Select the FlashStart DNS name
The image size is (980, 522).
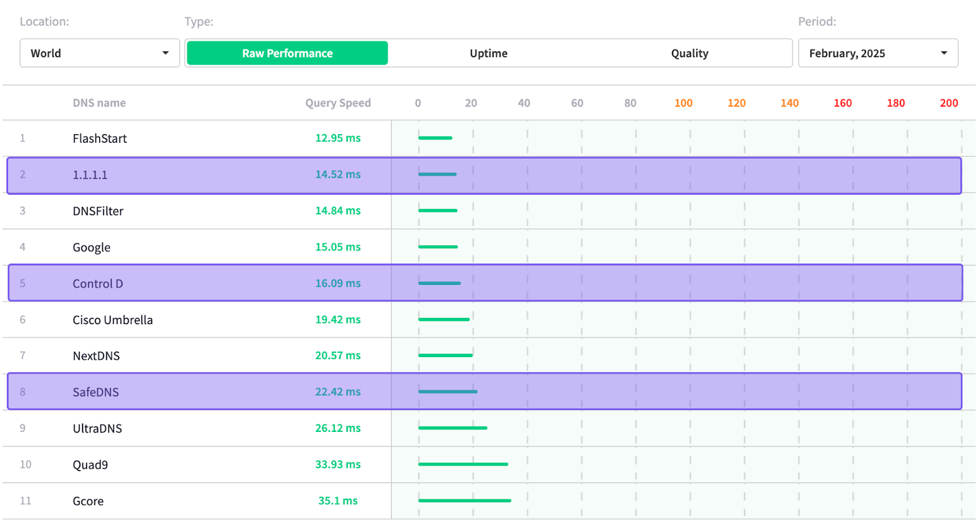tap(100, 138)
